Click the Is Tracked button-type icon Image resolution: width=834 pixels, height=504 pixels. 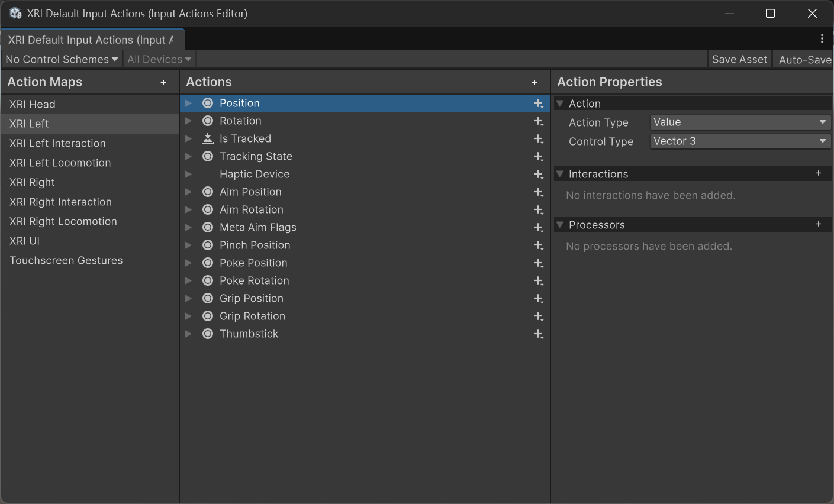click(208, 138)
